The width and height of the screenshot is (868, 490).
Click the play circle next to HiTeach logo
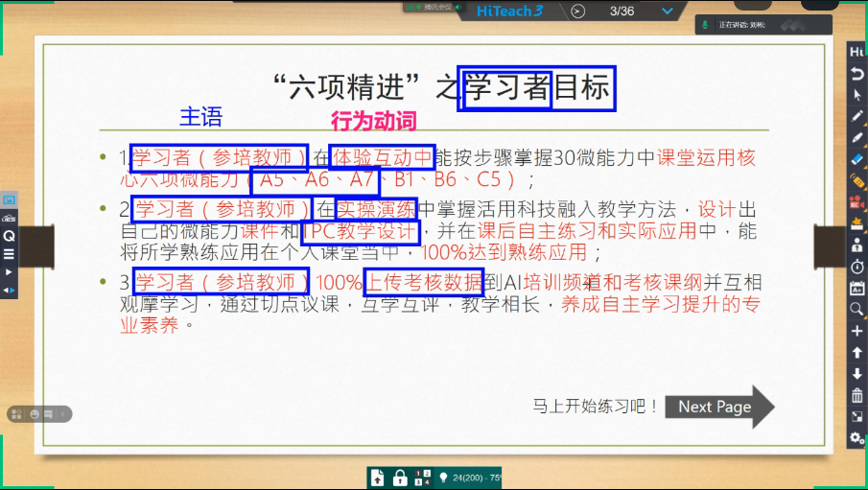577,11
